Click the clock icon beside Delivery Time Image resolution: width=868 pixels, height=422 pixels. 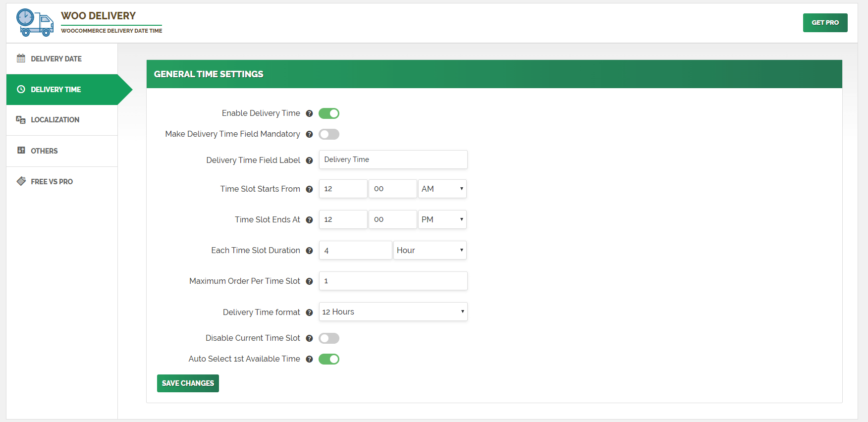21,89
